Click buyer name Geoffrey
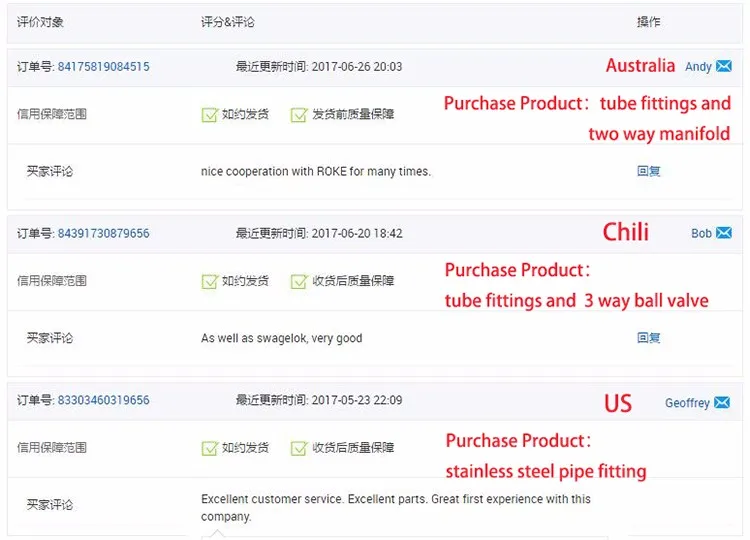750x540 pixels. 687,403
